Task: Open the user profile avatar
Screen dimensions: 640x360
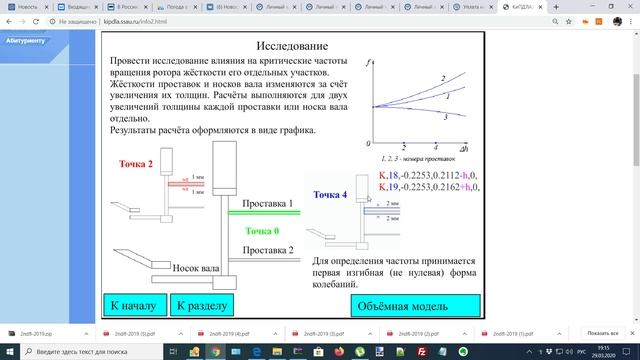Action: (x=617, y=22)
